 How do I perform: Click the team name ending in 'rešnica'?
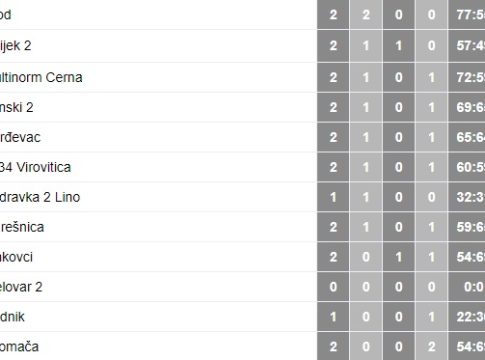pos(22,227)
